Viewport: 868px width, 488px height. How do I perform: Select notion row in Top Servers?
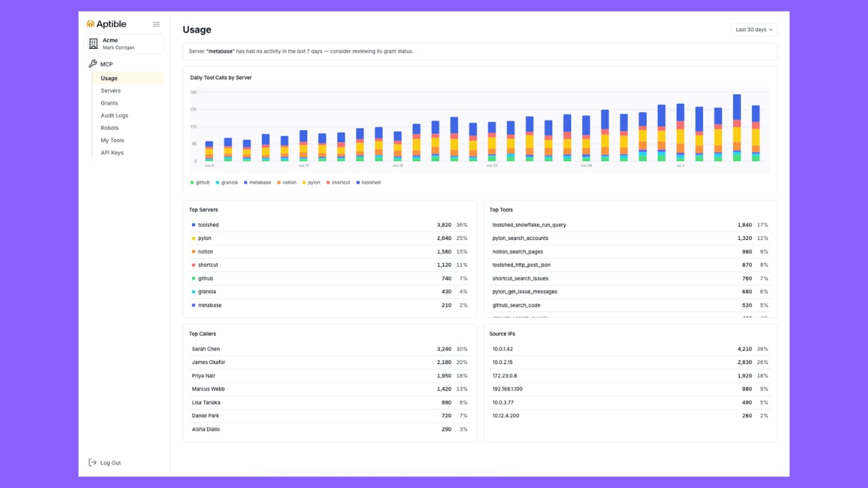click(x=330, y=251)
